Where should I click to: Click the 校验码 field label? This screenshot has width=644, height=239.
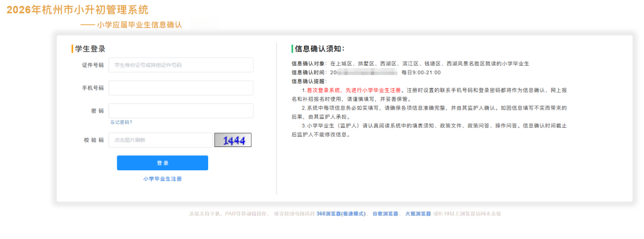(93, 140)
